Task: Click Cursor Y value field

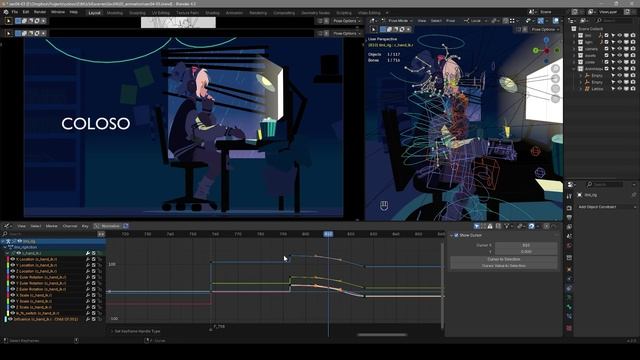Action: (x=526, y=252)
